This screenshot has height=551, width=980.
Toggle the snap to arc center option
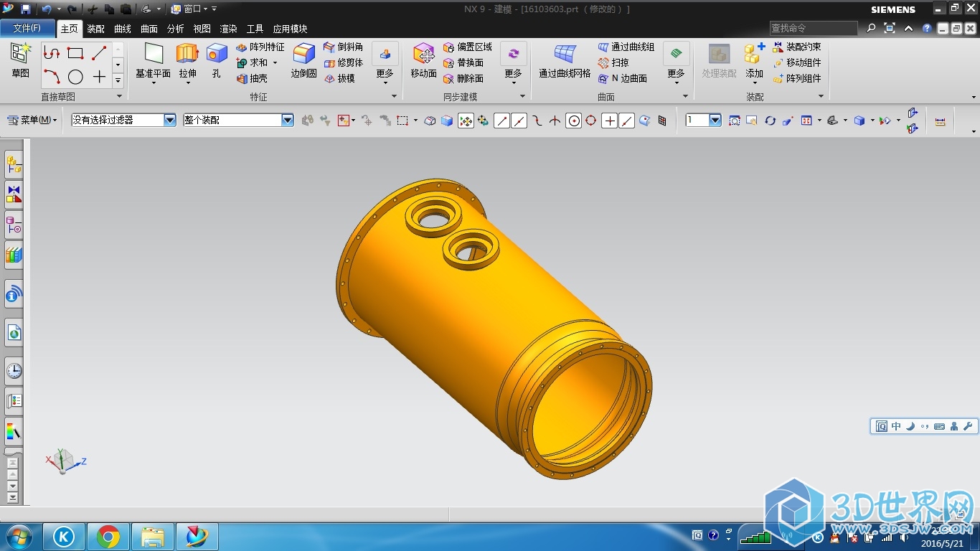tap(573, 121)
